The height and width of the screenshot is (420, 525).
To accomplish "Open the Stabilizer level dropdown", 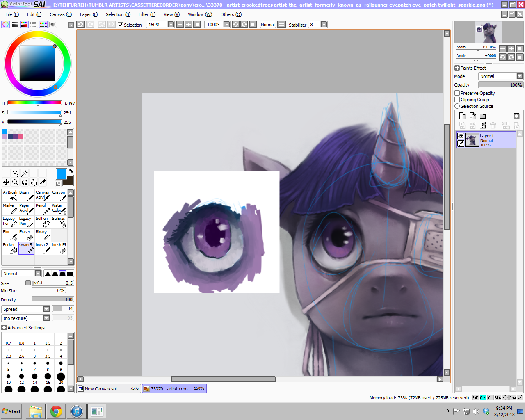I will click(324, 25).
